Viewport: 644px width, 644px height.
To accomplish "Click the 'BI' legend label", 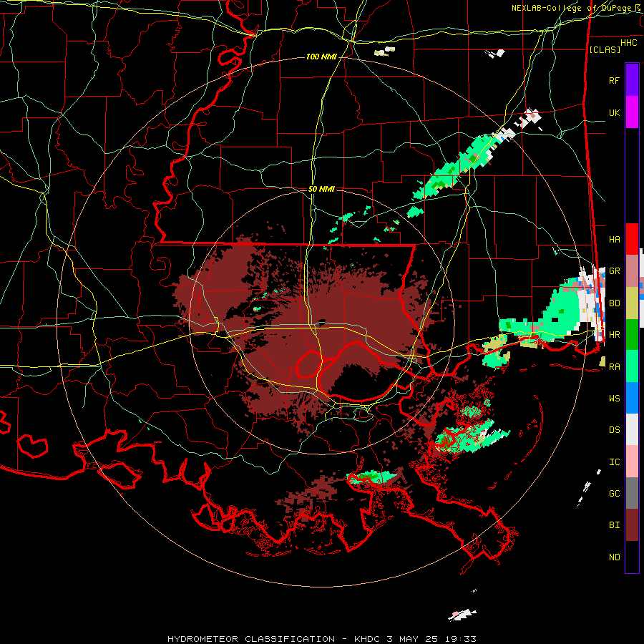I will tap(614, 525).
